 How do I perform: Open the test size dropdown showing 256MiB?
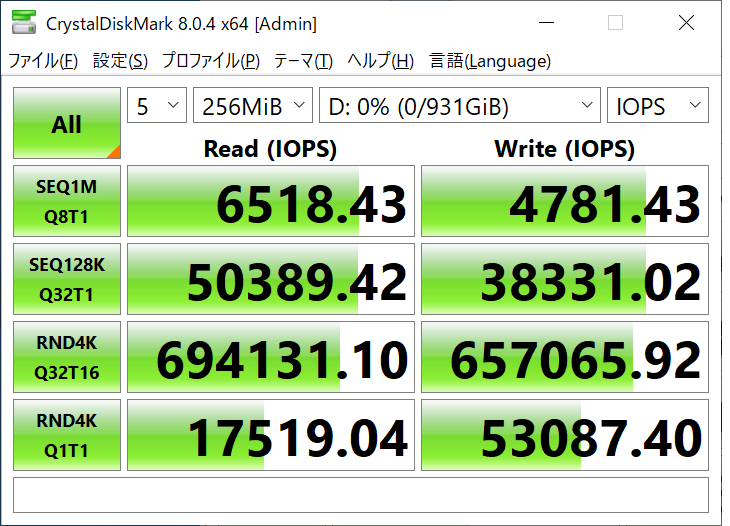tap(253, 105)
